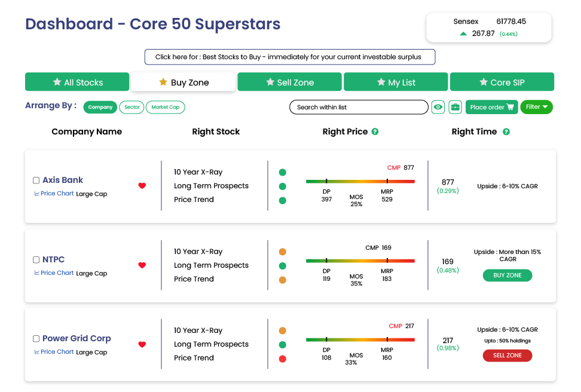Click the red heart beside NTPC
581x392 pixels.
[142, 265]
